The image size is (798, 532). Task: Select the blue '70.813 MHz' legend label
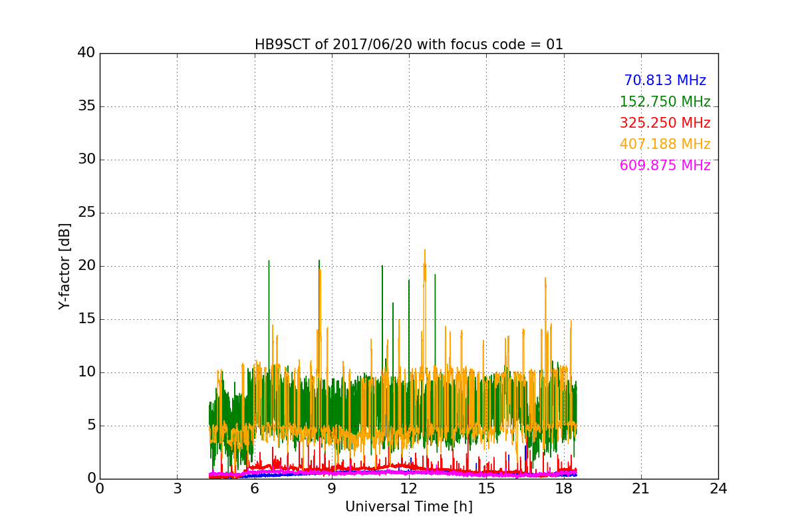tap(665, 80)
